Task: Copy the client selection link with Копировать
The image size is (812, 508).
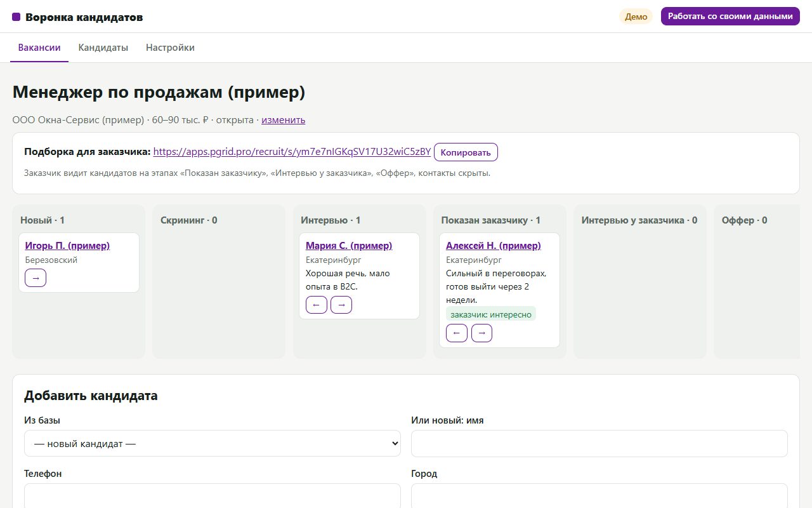Action: [466, 152]
